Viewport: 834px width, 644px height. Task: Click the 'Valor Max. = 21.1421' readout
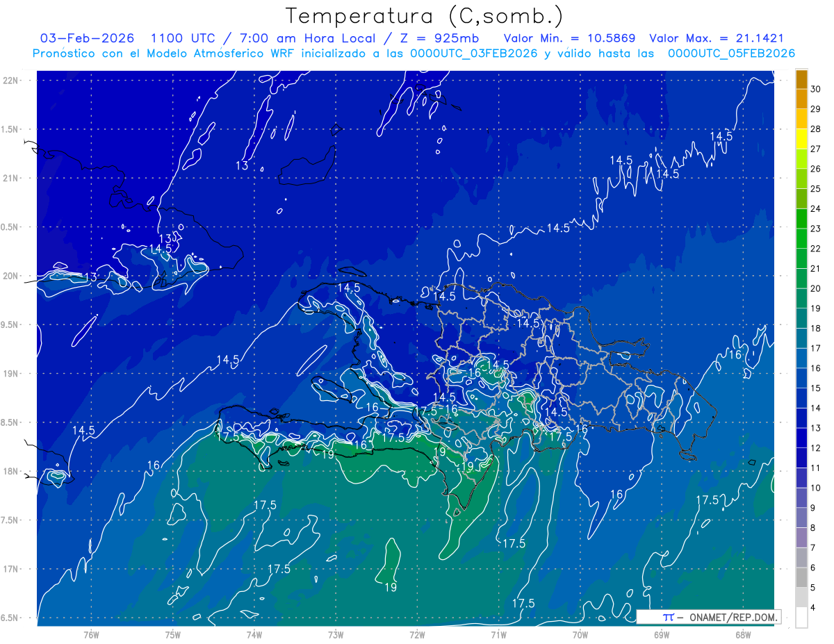pos(717,38)
